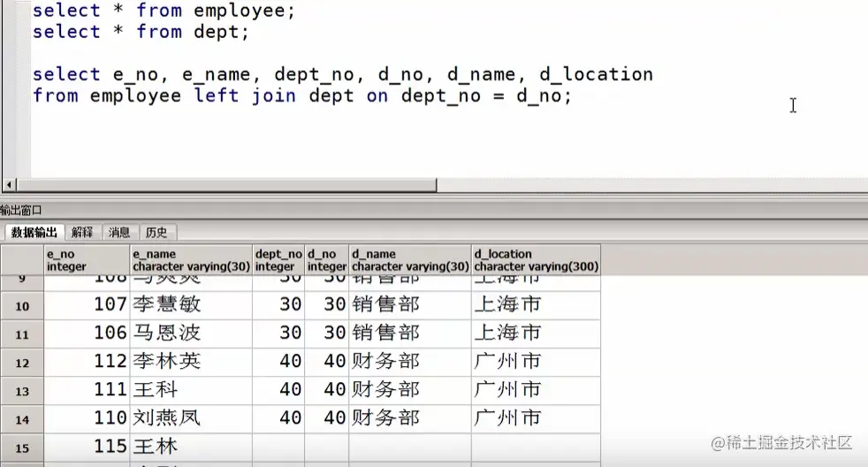Click the 'select * from employee;' line
868x467 pixels.
(x=164, y=11)
